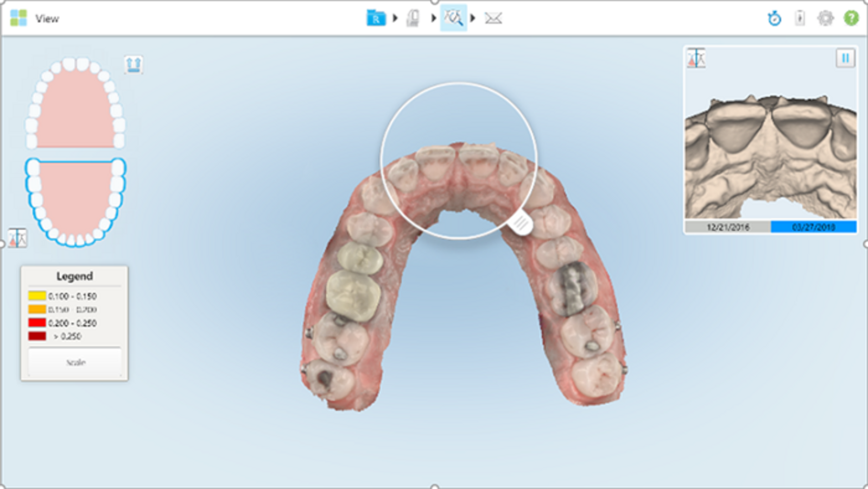Toggle compare icon in preview window
This screenshot has height=489, width=868.
(x=696, y=58)
